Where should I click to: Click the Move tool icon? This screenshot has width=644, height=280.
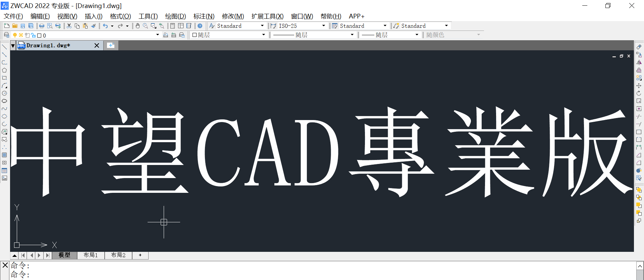pos(639,86)
